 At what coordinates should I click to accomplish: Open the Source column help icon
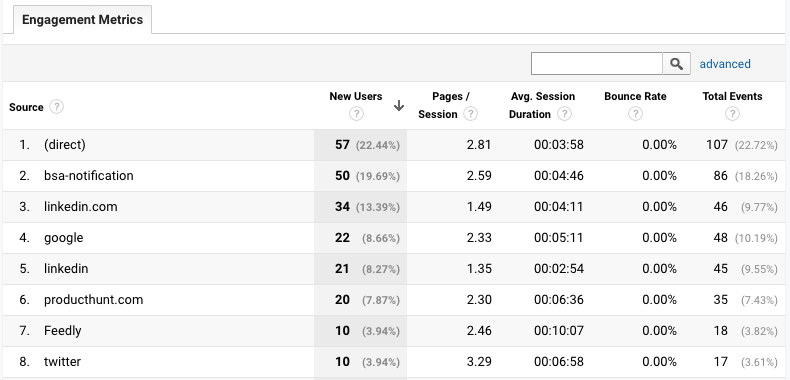[x=56, y=107]
